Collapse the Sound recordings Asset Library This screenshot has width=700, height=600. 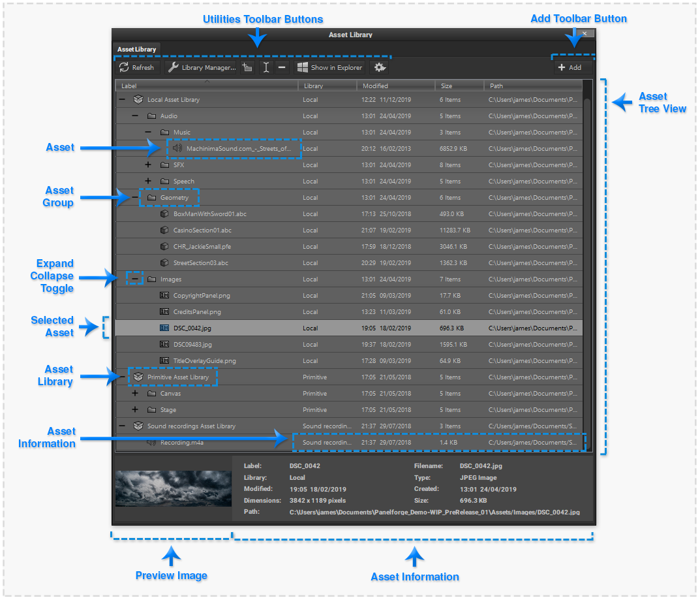coord(122,426)
